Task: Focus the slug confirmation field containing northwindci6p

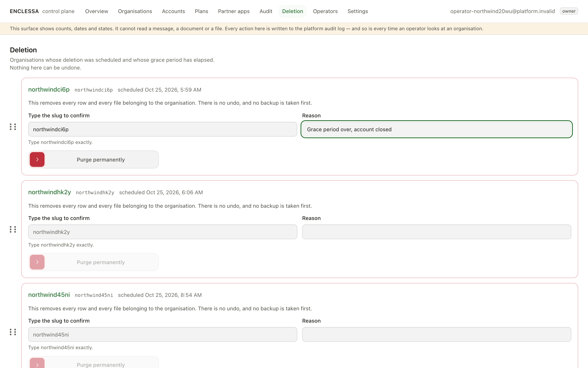Action: pos(163,129)
